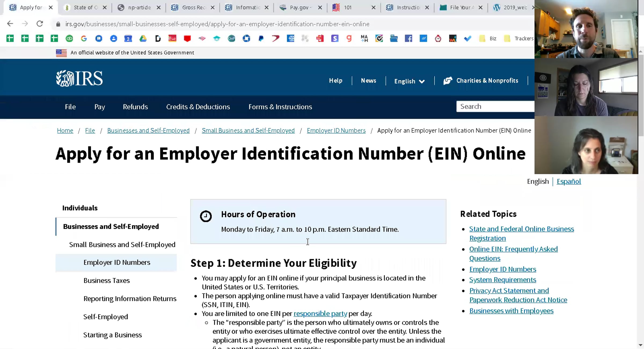The height and width of the screenshot is (349, 644).
Task: Click the IRS Search input field
Action: point(495,107)
